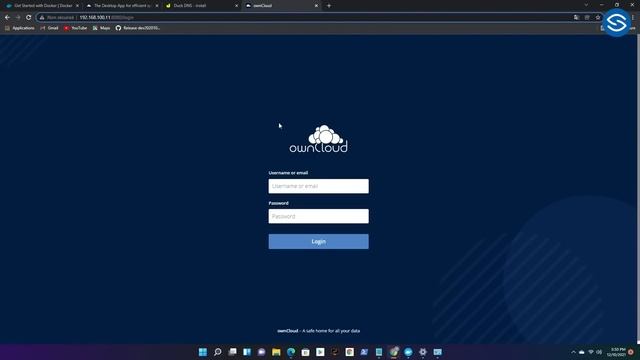
Task: Select the ownCloud tab
Action: tap(281, 6)
